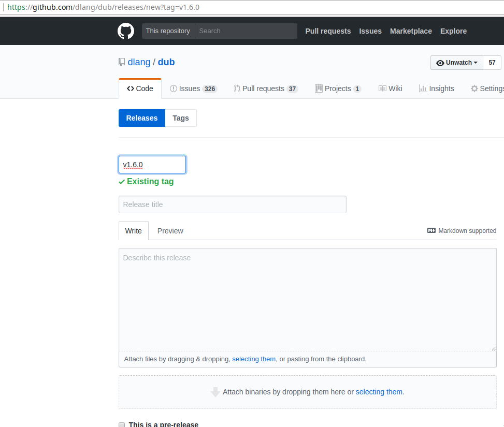The width and height of the screenshot is (504, 427).
Task: Switch to the Tags view
Action: (x=180, y=118)
